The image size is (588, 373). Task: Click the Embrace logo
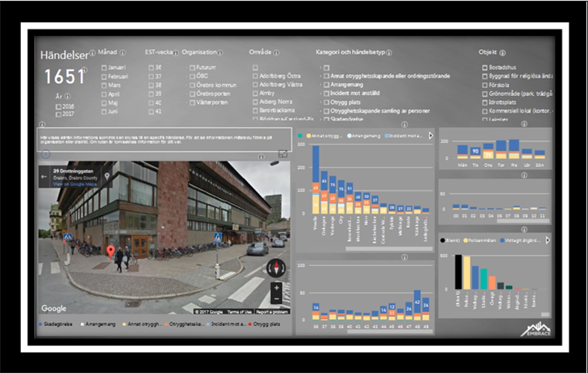(x=535, y=329)
